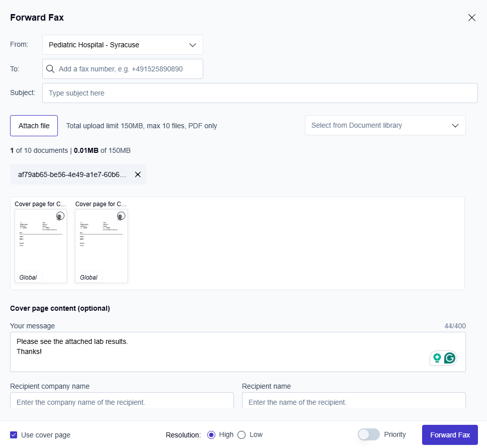This screenshot has width=487, height=448.
Task: Select Low resolution radio button
Action: [x=241, y=435]
